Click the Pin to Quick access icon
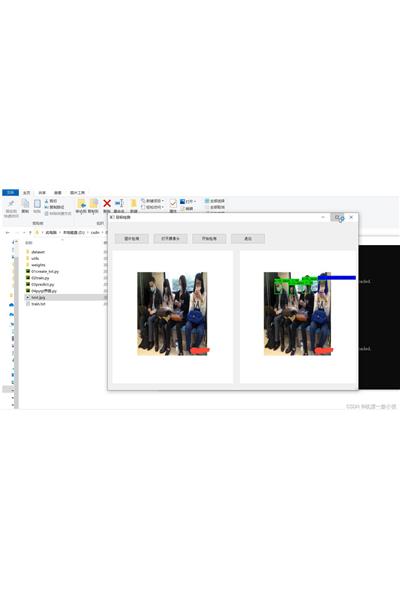Image resolution: width=400 pixels, height=600 pixels. tap(11, 204)
